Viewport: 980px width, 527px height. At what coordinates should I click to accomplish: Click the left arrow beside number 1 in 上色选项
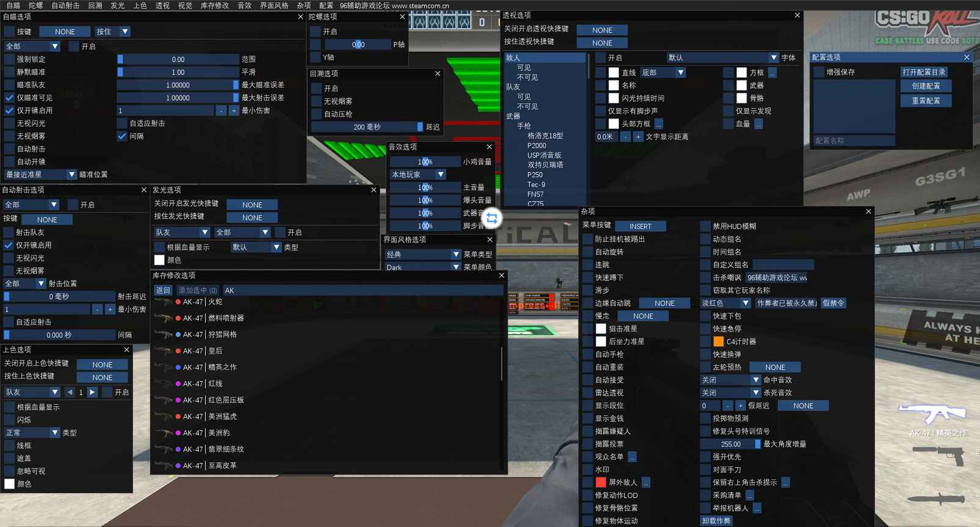(x=70, y=392)
